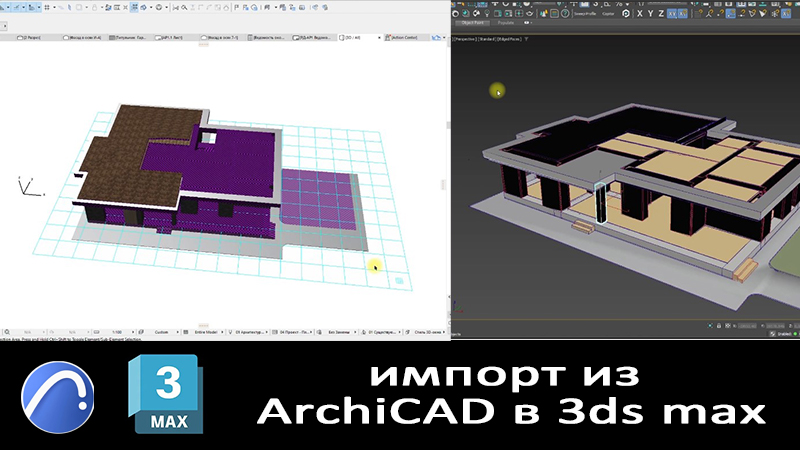Open the Custom dropdown in ArchiCAD bottom bar
The width and height of the screenshot is (800, 450).
163,332
